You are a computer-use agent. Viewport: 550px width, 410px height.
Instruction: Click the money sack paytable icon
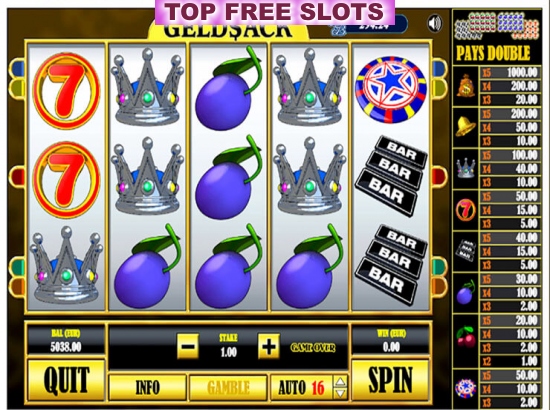tap(466, 86)
